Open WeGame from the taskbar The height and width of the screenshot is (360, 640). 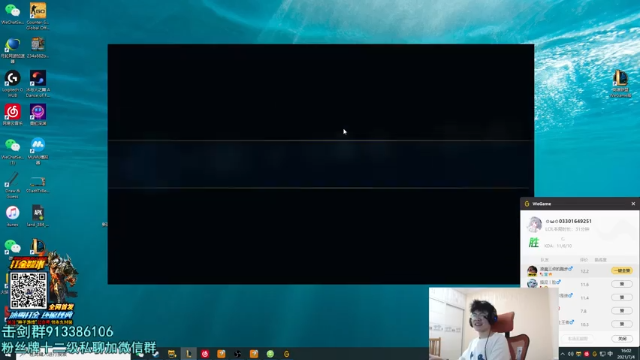point(287,354)
